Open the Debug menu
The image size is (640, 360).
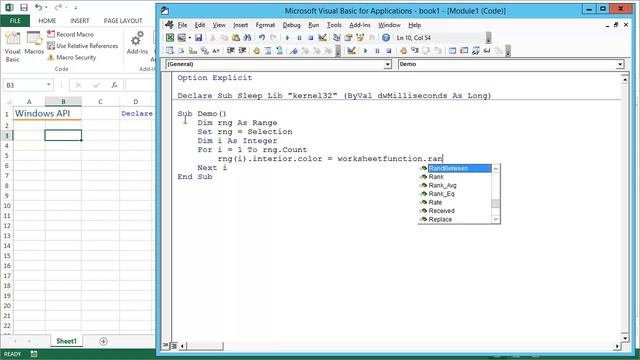291,25
